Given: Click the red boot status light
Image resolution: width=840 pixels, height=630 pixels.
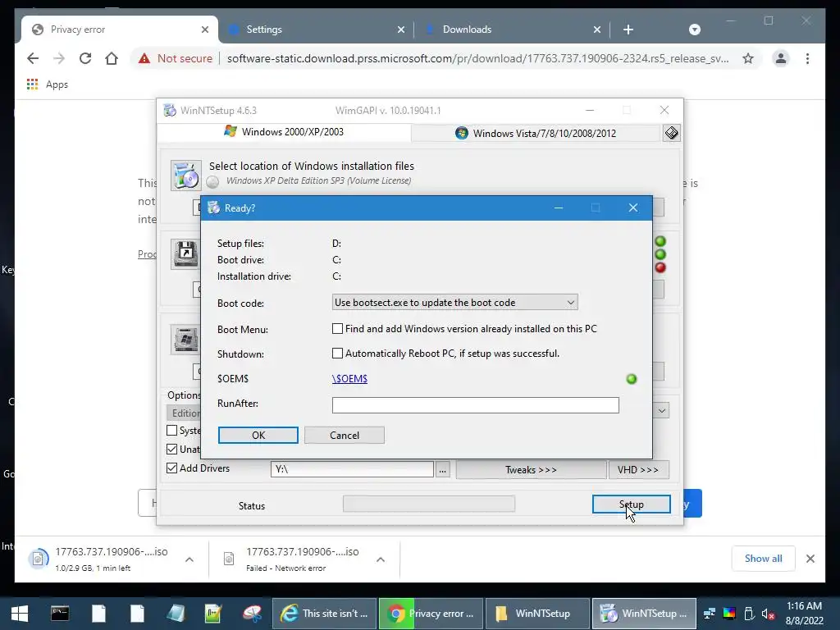Looking at the screenshot, I should pos(660,267).
